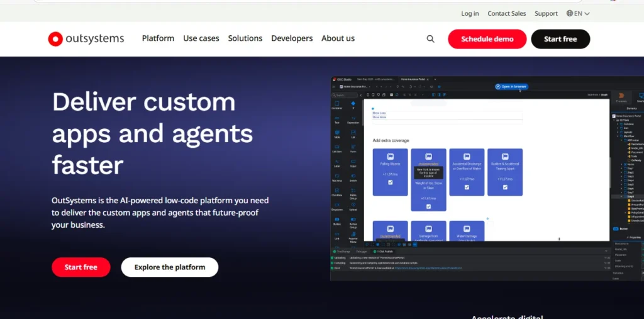Open the Platform menu
Screen dimensions: 644x319
pyautogui.click(x=158, y=38)
